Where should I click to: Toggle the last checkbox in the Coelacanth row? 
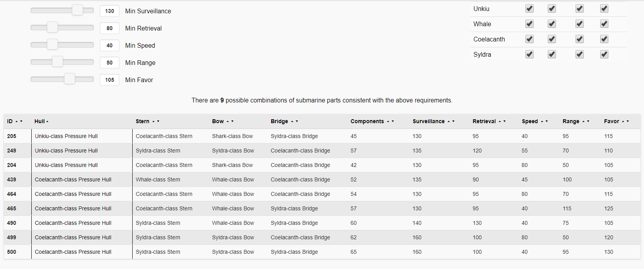(x=604, y=39)
